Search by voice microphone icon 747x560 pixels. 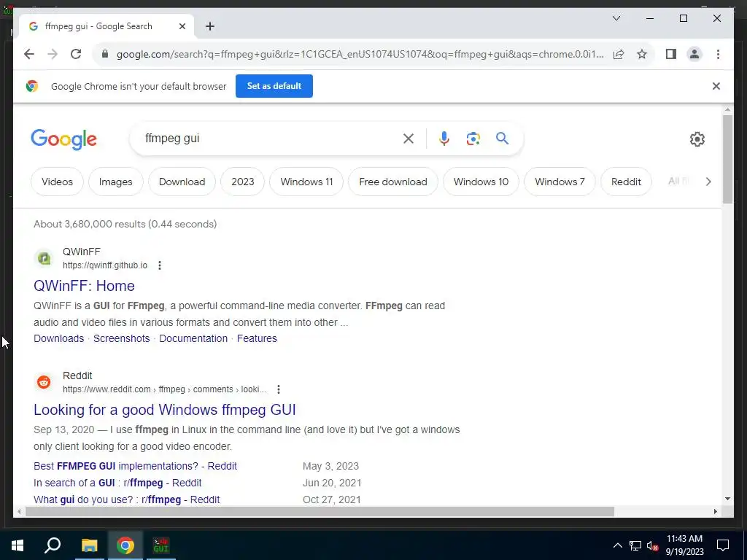444,139
